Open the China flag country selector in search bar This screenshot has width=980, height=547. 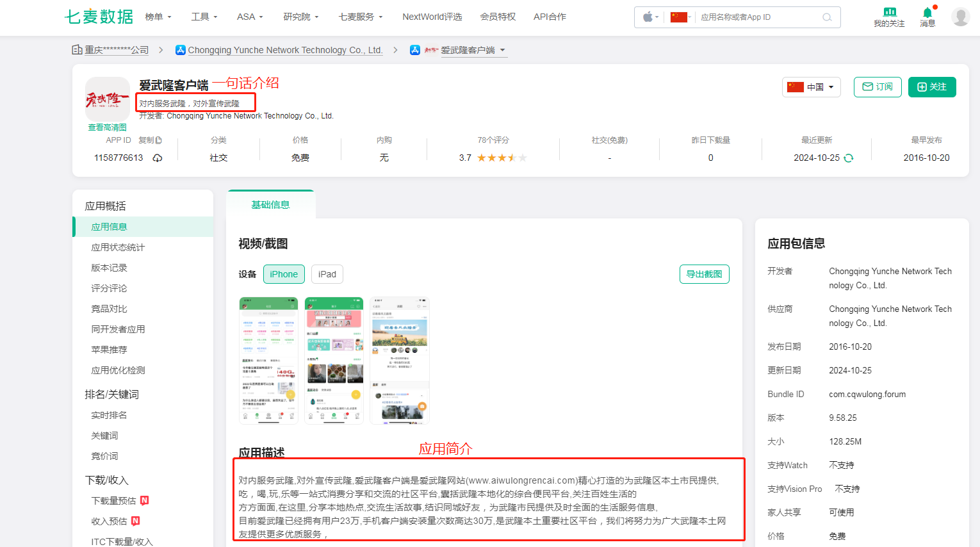click(x=679, y=17)
